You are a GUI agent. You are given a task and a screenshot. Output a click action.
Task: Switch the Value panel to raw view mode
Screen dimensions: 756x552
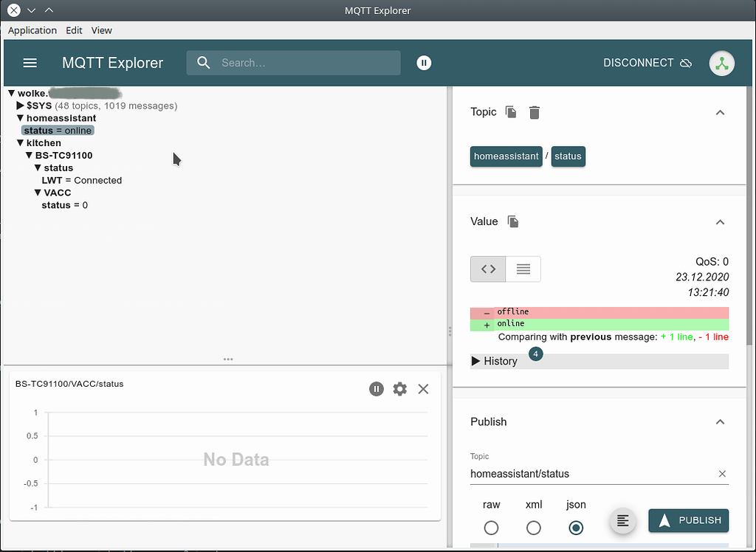[x=488, y=269]
